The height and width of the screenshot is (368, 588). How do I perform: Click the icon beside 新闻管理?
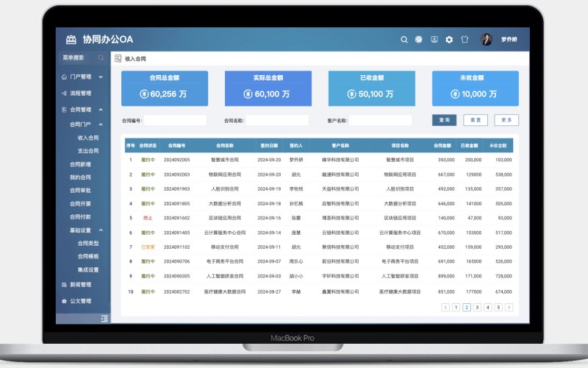click(64, 285)
